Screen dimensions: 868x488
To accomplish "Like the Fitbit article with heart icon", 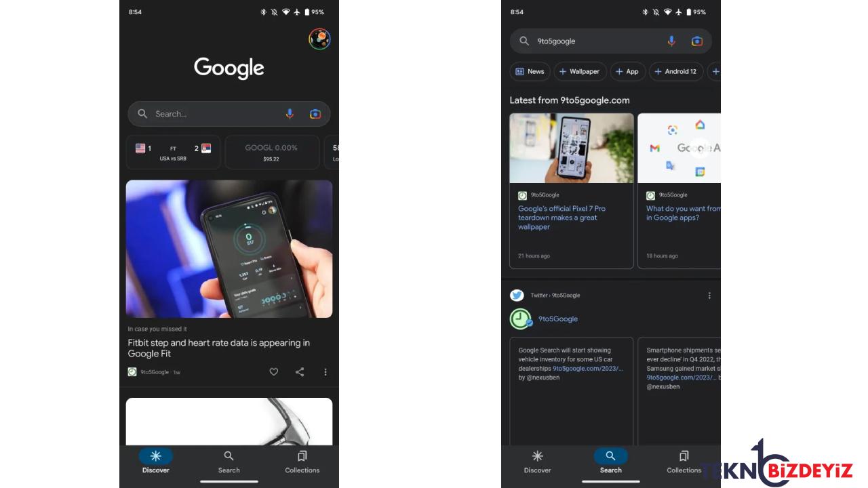I will tap(274, 372).
